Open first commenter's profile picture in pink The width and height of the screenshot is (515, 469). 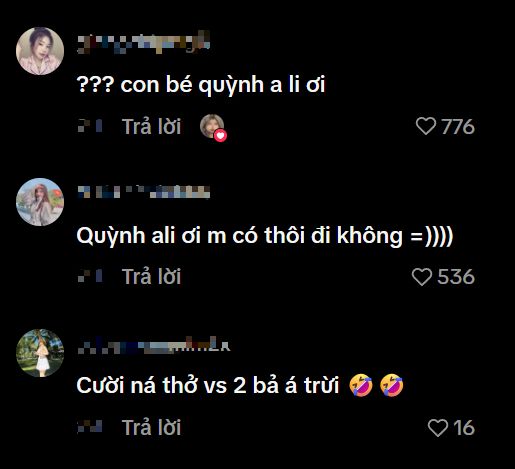pyautogui.click(x=40, y=51)
